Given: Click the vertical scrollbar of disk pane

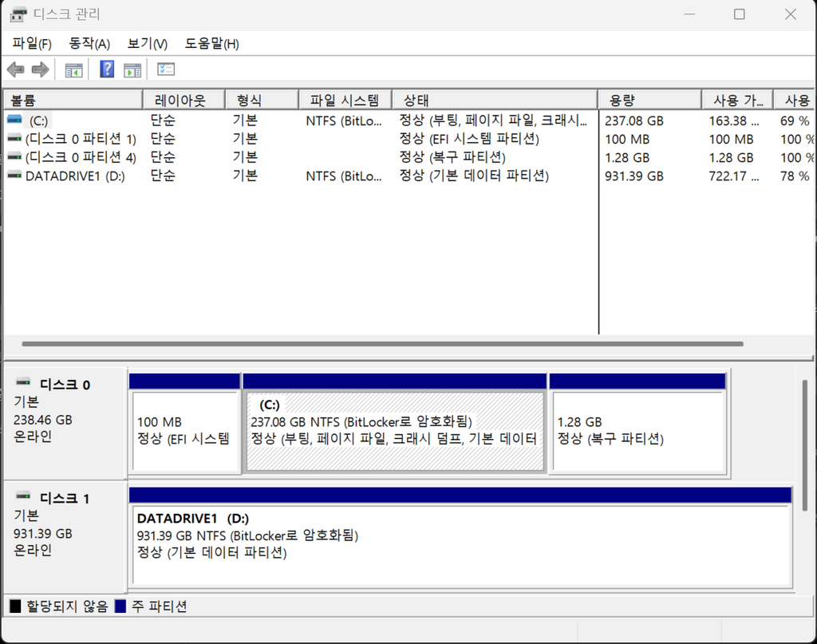Looking at the screenshot, I should point(804,445).
